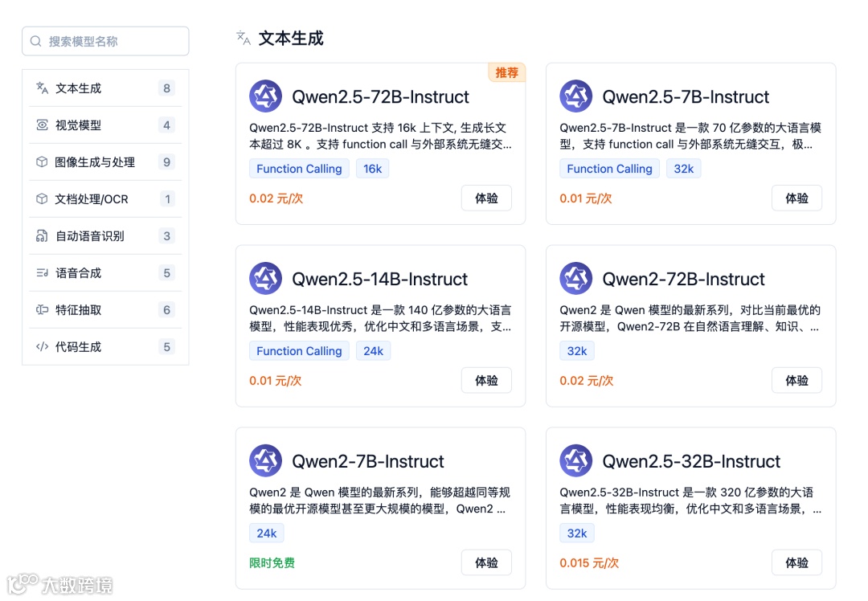This screenshot has width=868, height=601.
Task: Click the 0.015 元/次 price text
Action: (x=589, y=562)
